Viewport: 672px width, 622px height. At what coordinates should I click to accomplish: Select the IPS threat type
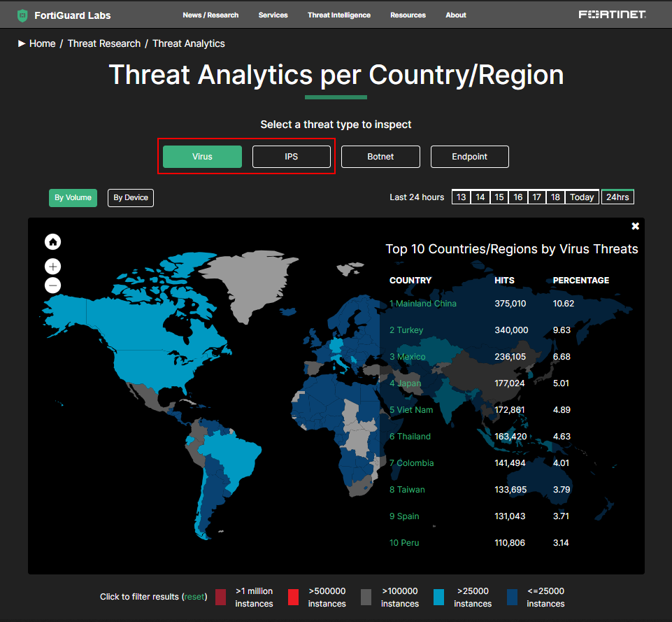(292, 157)
